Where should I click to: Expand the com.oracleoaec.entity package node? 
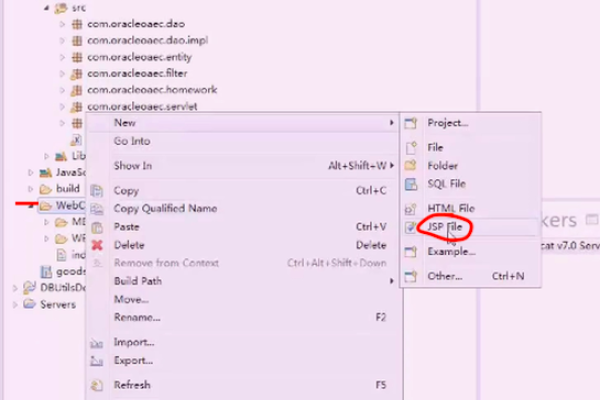[x=62, y=57]
